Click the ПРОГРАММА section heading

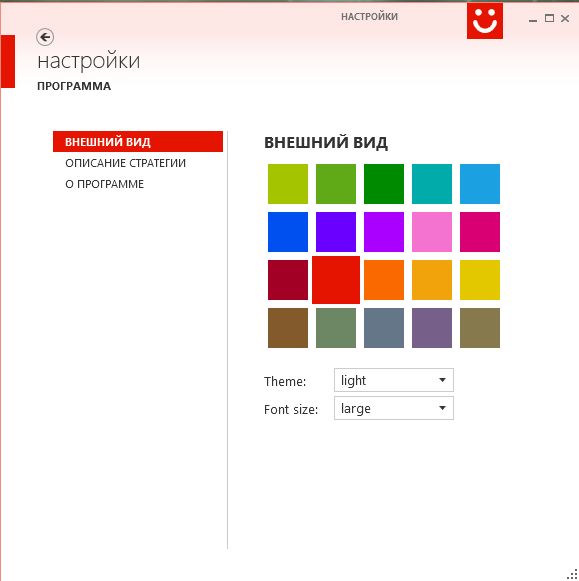(74, 86)
